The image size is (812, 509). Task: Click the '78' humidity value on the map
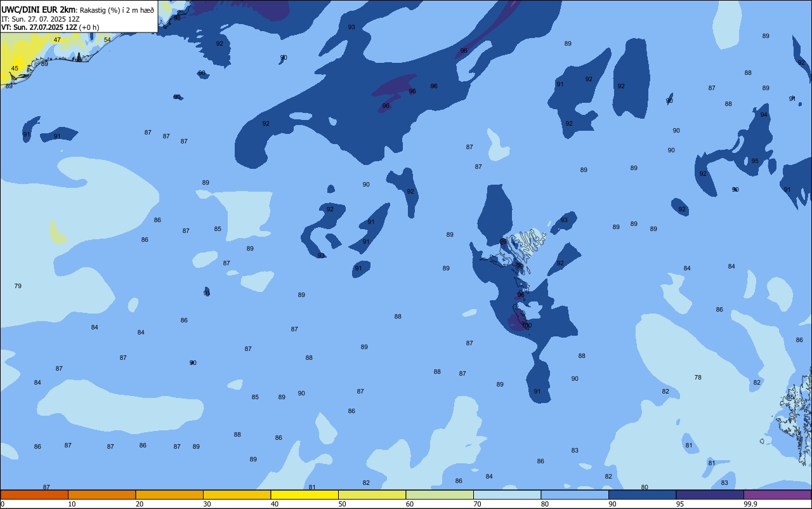[698, 378]
